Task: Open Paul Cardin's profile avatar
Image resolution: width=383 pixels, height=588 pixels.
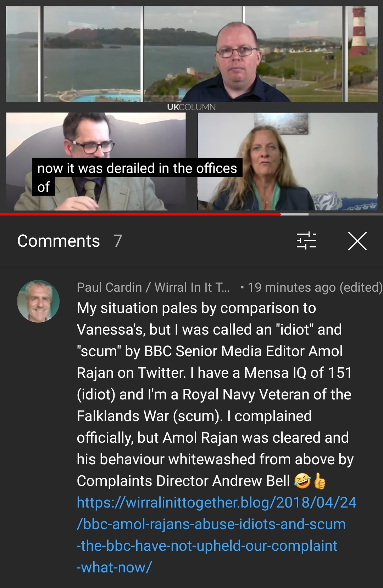Action: point(38,301)
